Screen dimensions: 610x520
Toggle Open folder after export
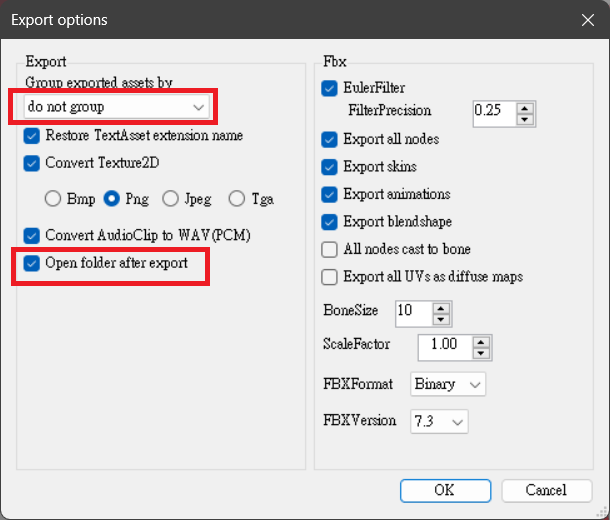tap(32, 264)
